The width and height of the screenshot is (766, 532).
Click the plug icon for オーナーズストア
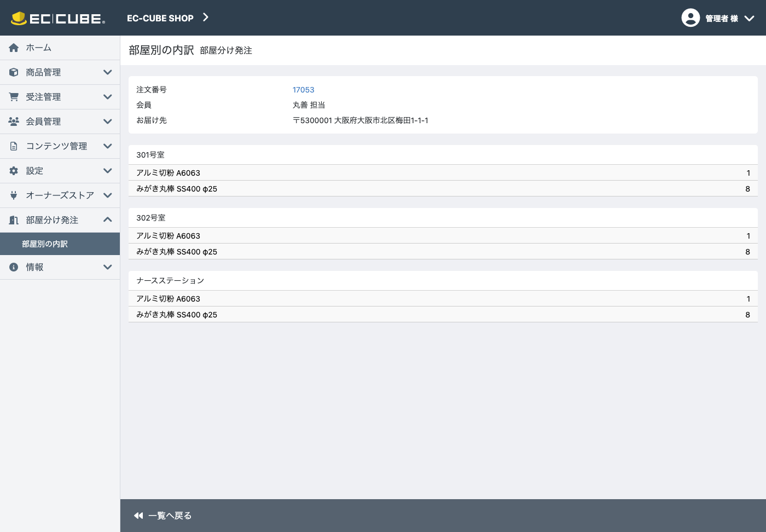click(14, 195)
